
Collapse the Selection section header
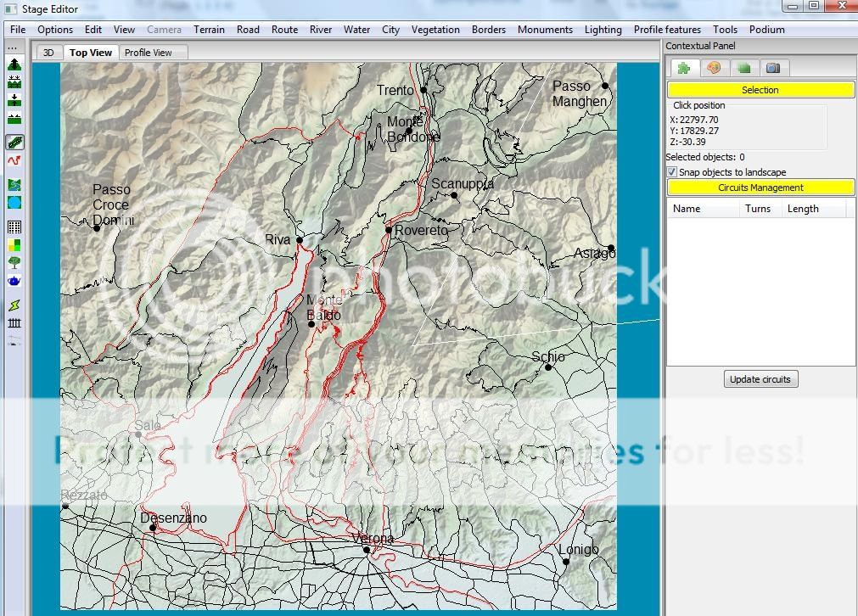tap(760, 90)
